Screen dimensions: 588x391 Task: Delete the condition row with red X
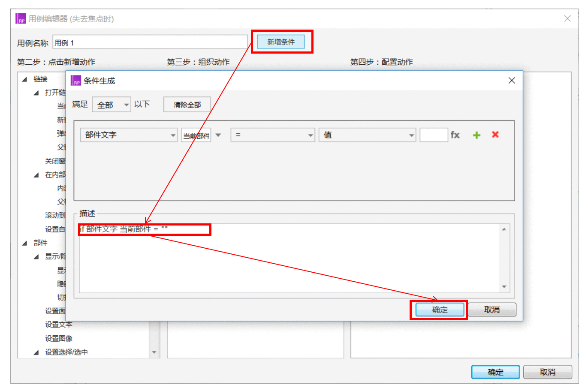pyautogui.click(x=495, y=135)
